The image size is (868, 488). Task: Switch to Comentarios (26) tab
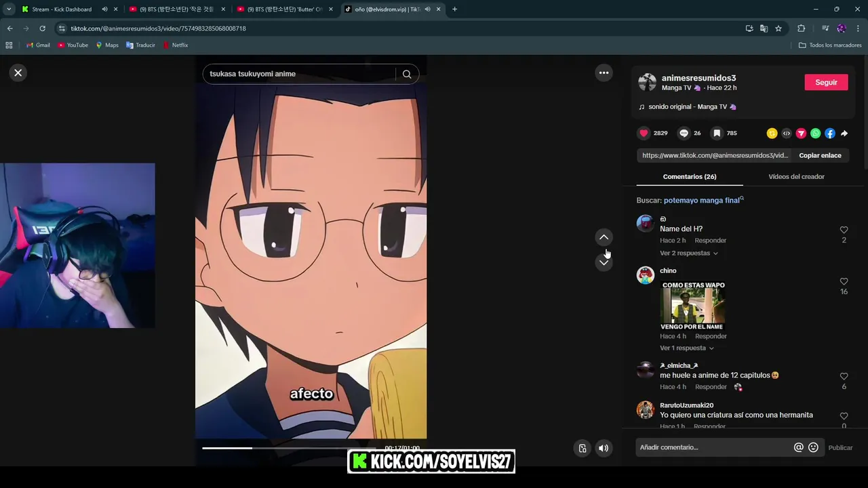coord(690,176)
